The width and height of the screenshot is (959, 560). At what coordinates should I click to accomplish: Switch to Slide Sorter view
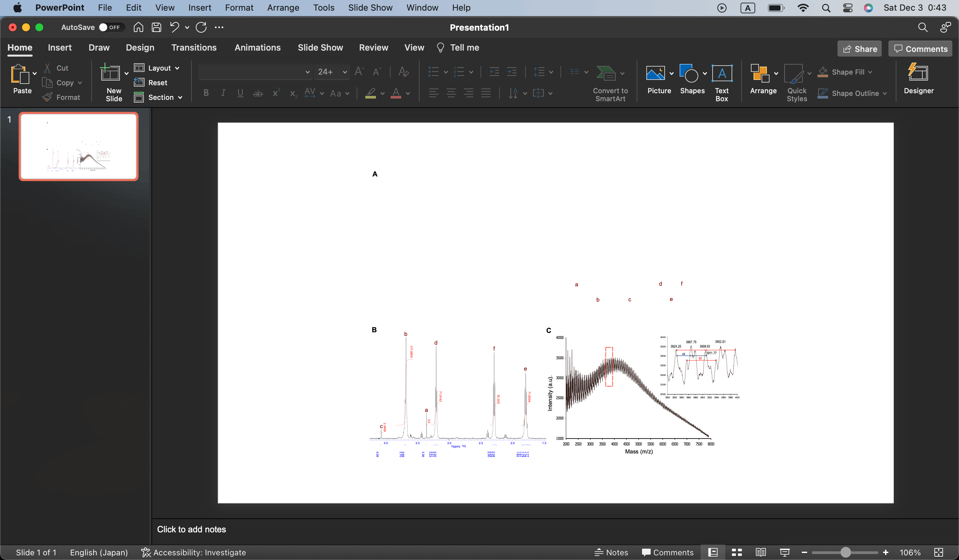click(x=737, y=552)
